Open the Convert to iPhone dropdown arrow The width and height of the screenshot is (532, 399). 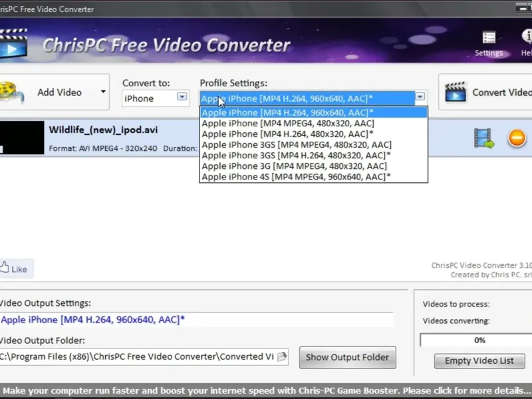tap(182, 97)
